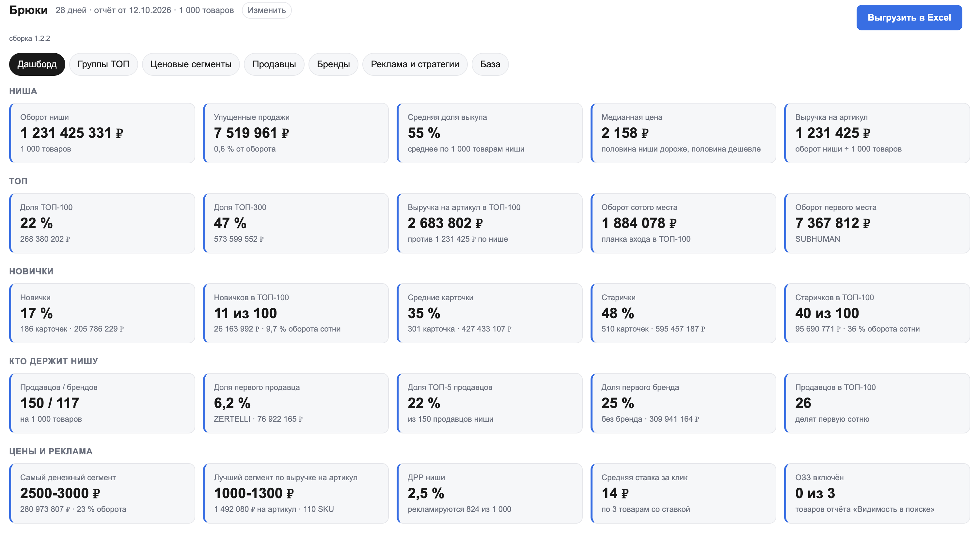The height and width of the screenshot is (537, 980).
Task: Click the SUBHUMAN brand label
Action: [817, 239]
